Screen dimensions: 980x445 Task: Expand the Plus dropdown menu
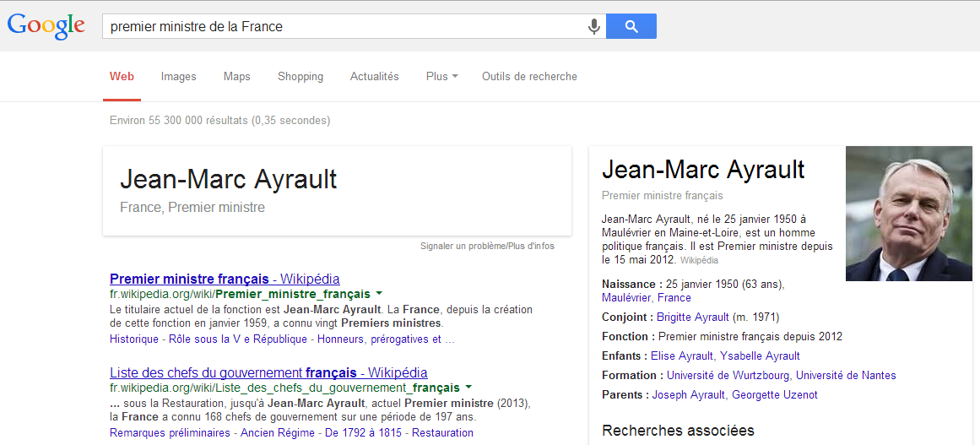[x=441, y=77]
